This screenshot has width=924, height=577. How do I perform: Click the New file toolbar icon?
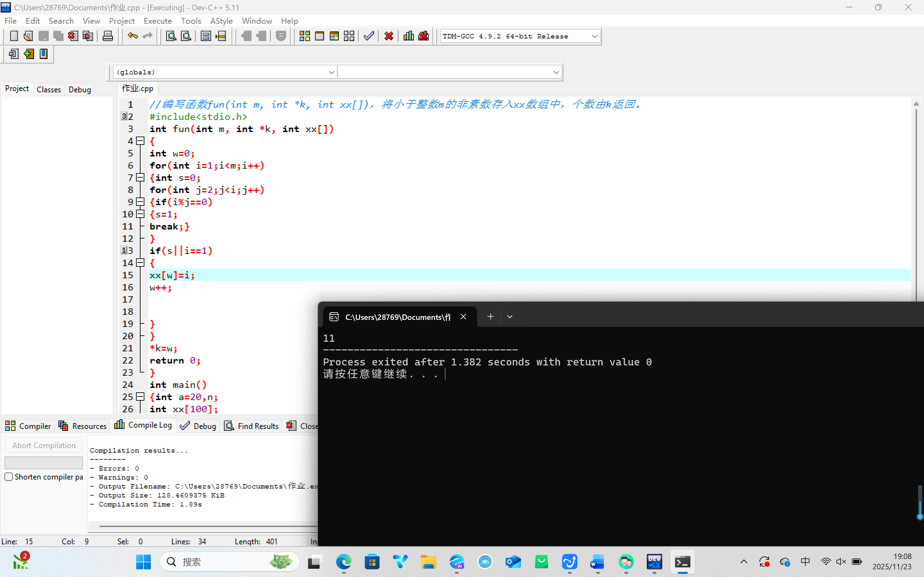14,36
